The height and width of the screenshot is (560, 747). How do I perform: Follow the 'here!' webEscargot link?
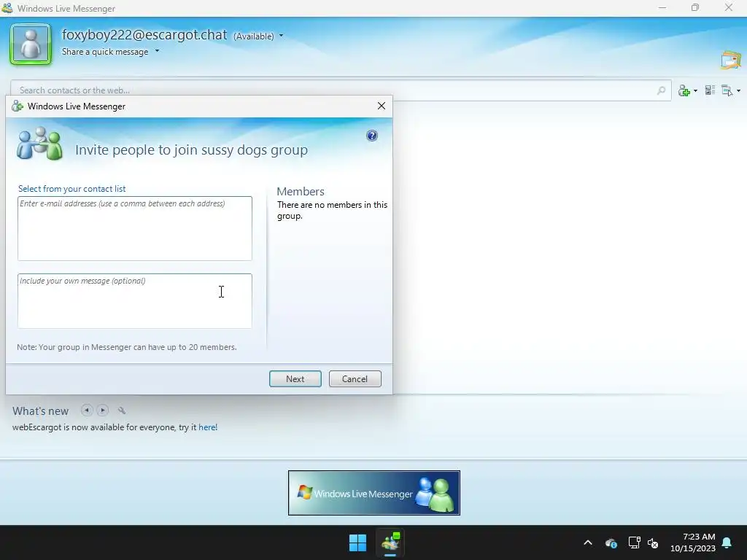click(208, 427)
